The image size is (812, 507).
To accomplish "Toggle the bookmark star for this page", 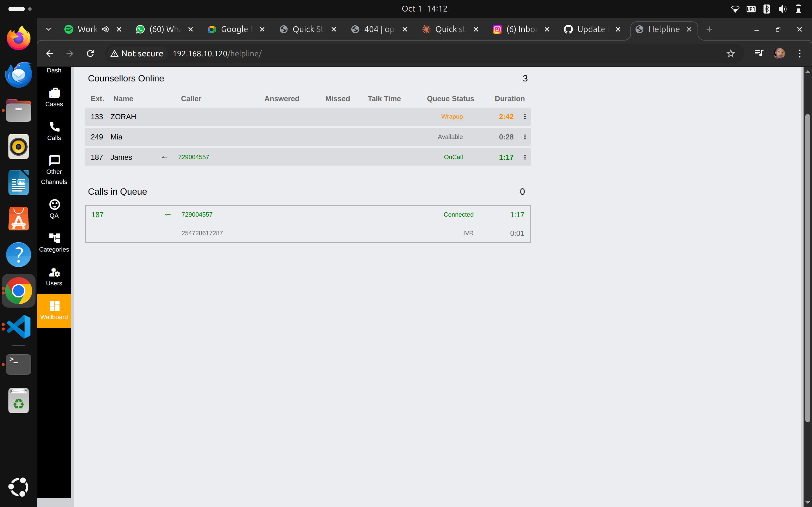I will [731, 53].
